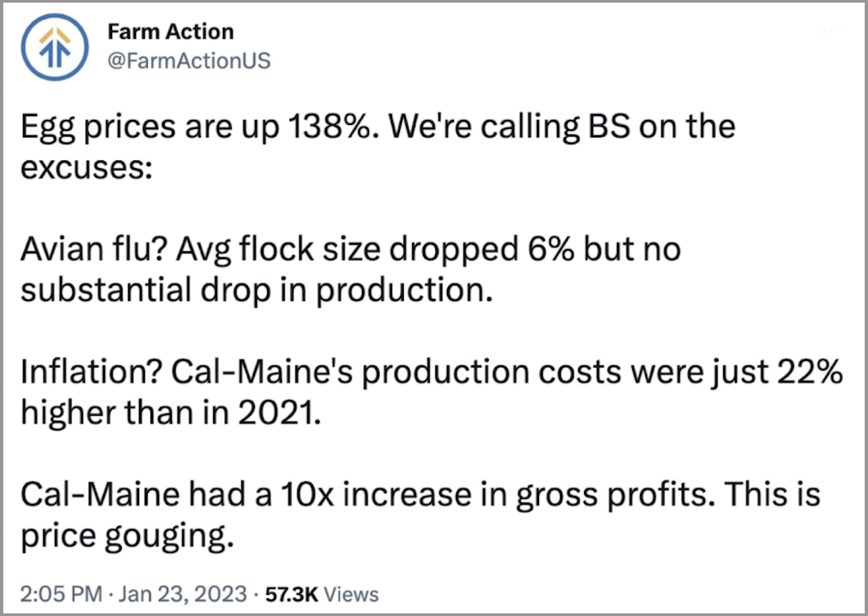Visit the @FarmActionUS handle link

pyautogui.click(x=189, y=61)
